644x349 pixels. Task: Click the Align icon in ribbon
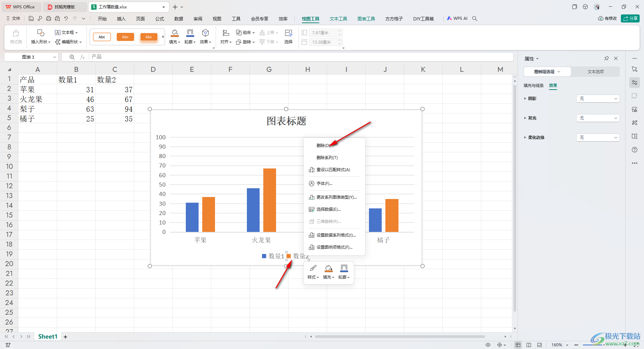(x=226, y=33)
